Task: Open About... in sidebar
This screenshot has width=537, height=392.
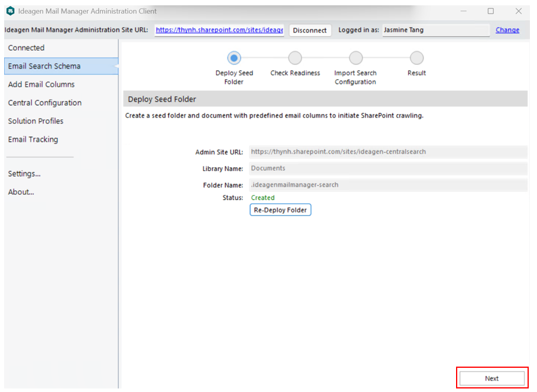Action: point(21,192)
